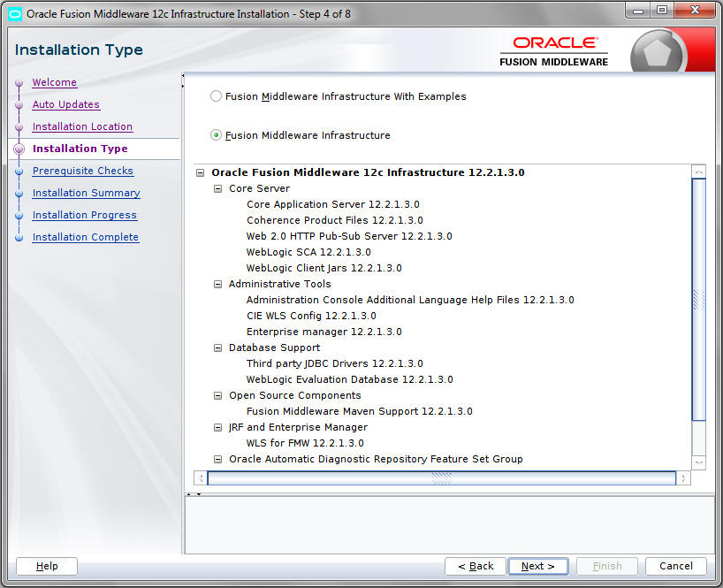Screen dimensions: 723x588
Task: Select WebLogic Client Jars 12.2.1.3.0 row
Action: pos(324,268)
